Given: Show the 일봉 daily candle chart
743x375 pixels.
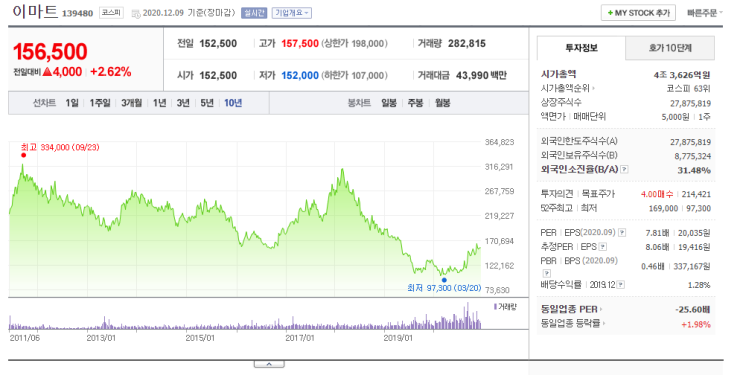Looking at the screenshot, I should (x=389, y=103).
